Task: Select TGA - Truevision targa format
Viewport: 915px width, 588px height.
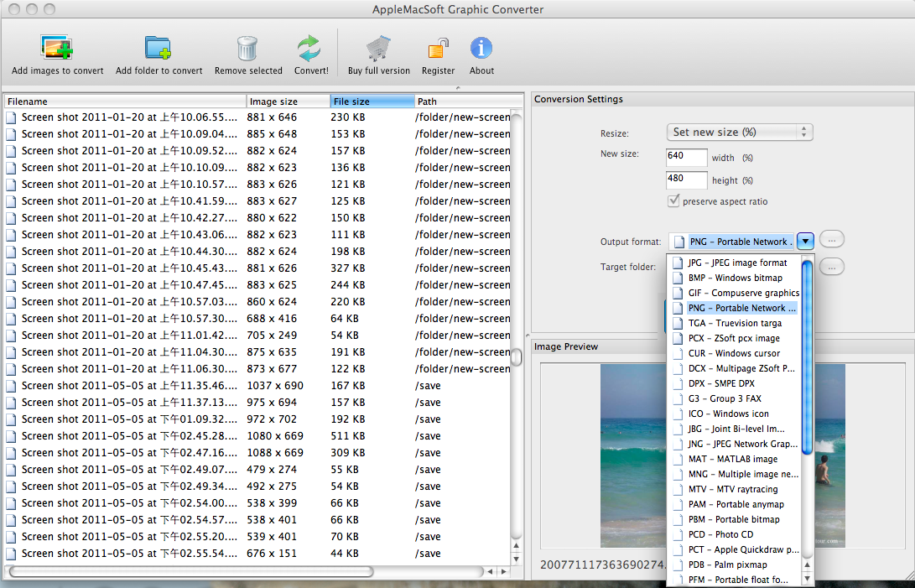Action: pyautogui.click(x=734, y=324)
